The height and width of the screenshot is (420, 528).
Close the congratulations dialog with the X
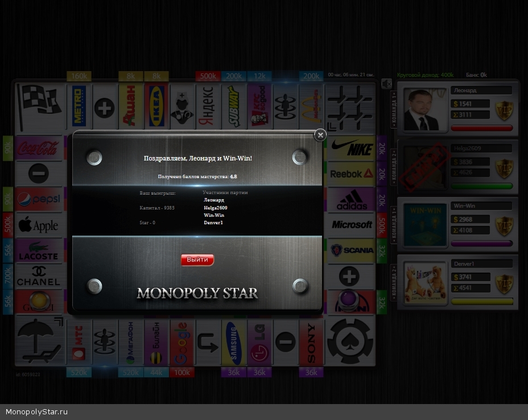(x=320, y=135)
